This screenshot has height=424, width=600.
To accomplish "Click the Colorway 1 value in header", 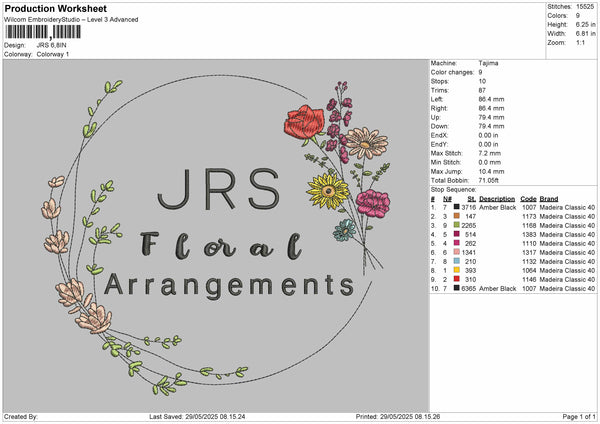I will (52, 53).
